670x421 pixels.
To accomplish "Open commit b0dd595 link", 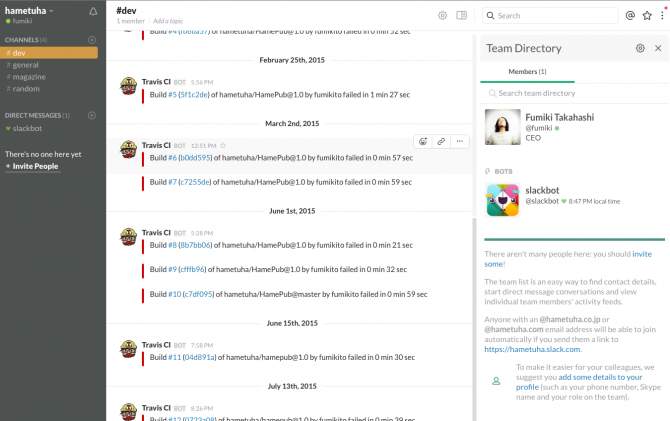I will click(195, 158).
